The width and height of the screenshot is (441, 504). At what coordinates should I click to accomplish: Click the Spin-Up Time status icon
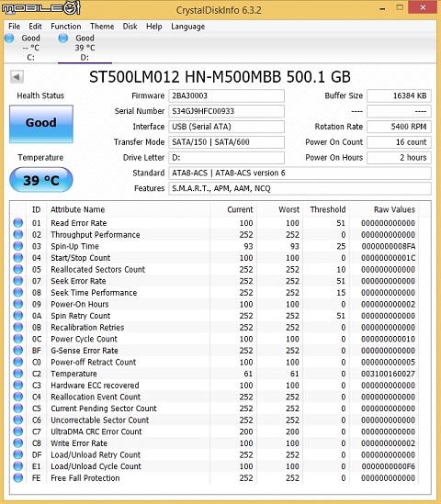click(18, 246)
